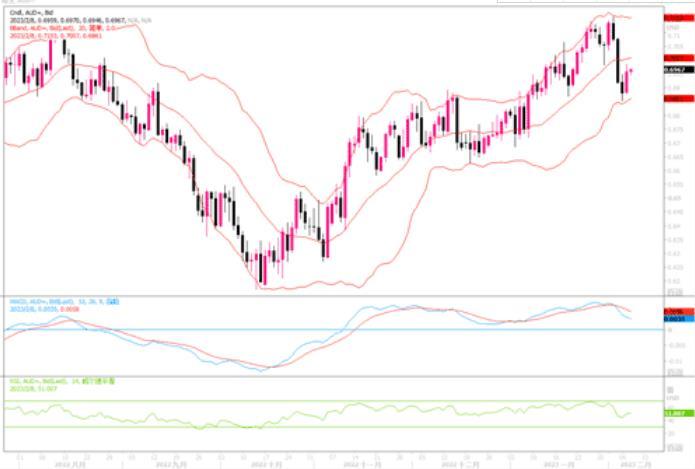Select the lower green RSI threshold line

point(300,428)
